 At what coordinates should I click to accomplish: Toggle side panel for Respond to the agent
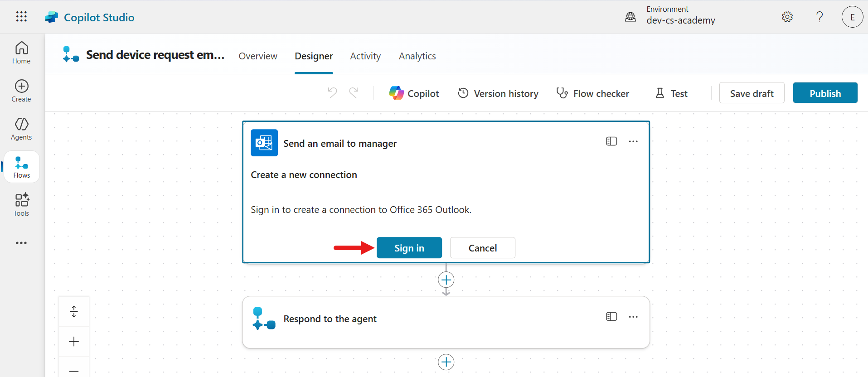(x=611, y=317)
